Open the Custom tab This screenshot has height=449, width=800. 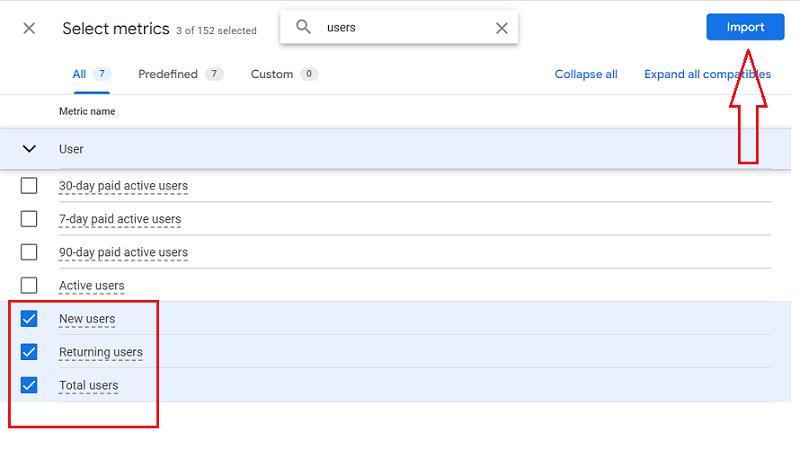pyautogui.click(x=284, y=74)
